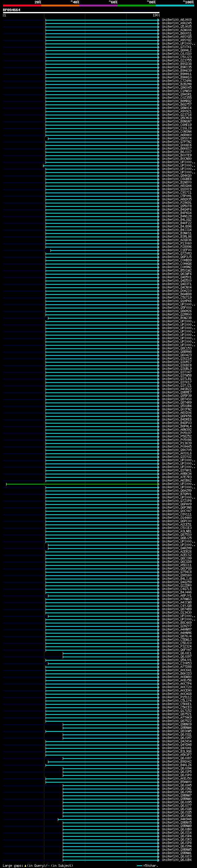Select hit UniRef100_Q7XTK1
197x868 pixels.
tap(177, 47)
